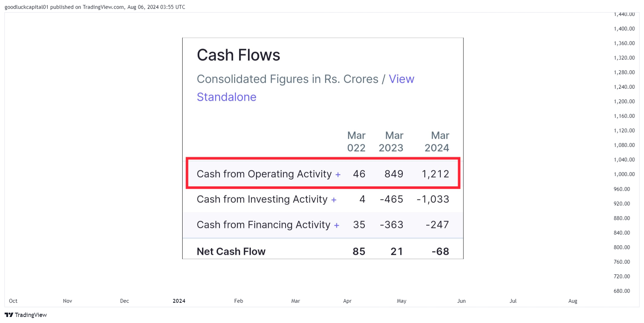Select operating cash value 849

click(394, 174)
